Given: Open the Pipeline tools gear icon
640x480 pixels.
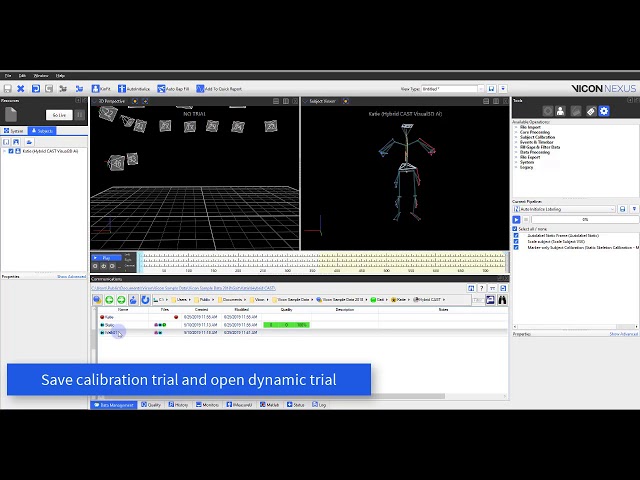Looking at the screenshot, I should (604, 111).
